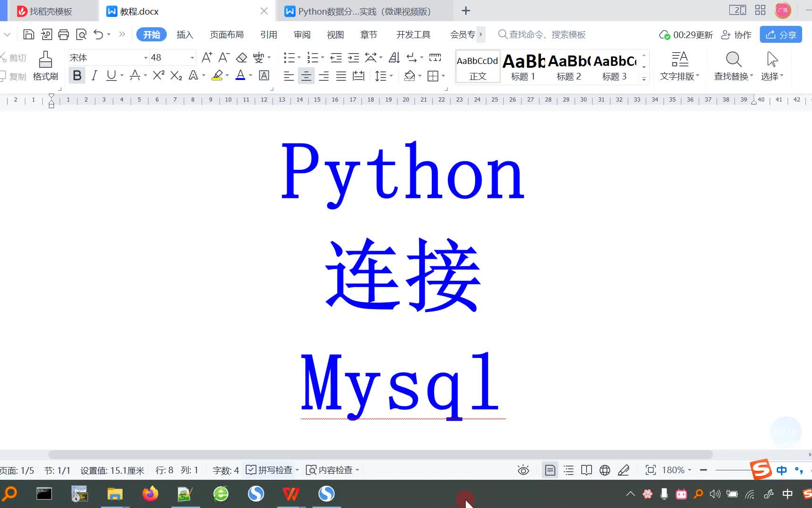Increase indent icon
Viewport: 812px width, 508px height.
(x=353, y=57)
